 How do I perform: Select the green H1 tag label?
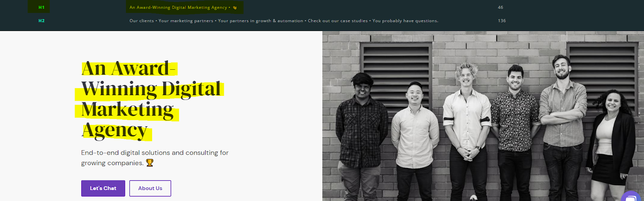tap(41, 7)
